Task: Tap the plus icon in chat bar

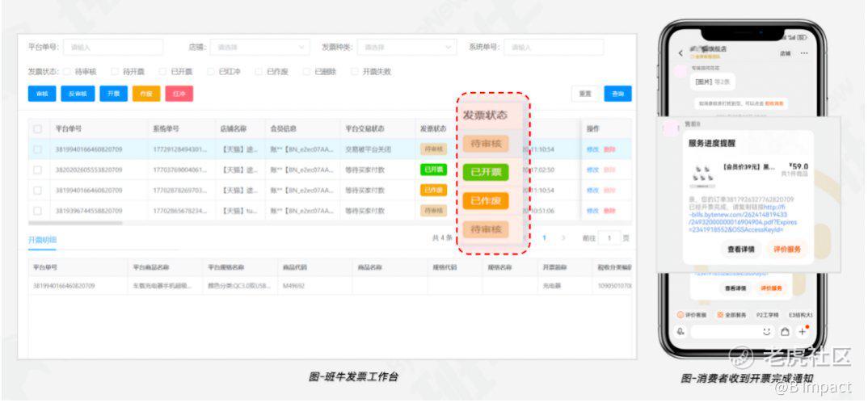Action: [x=802, y=332]
